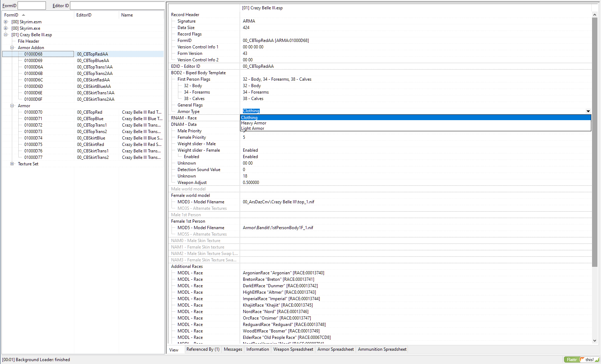Viewport: 601px width, 364px height.
Task: Click the Weight slider - Female Enabled value
Action: tap(250, 150)
